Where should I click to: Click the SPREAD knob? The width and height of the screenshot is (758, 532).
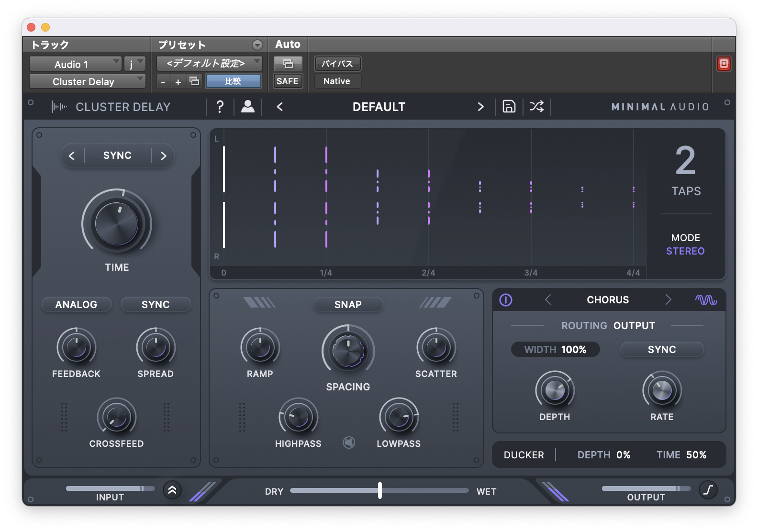pyautogui.click(x=156, y=347)
